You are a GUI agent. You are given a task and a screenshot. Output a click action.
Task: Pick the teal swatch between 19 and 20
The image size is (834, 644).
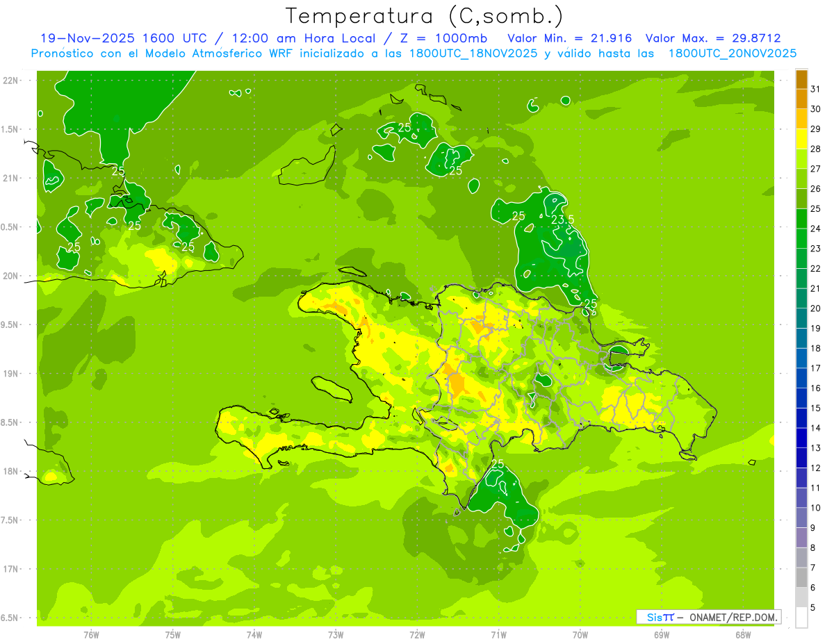801,318
